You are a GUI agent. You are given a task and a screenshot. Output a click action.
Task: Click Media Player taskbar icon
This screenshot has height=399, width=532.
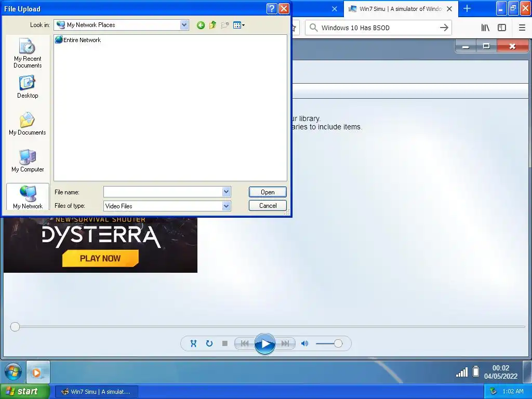(x=38, y=372)
